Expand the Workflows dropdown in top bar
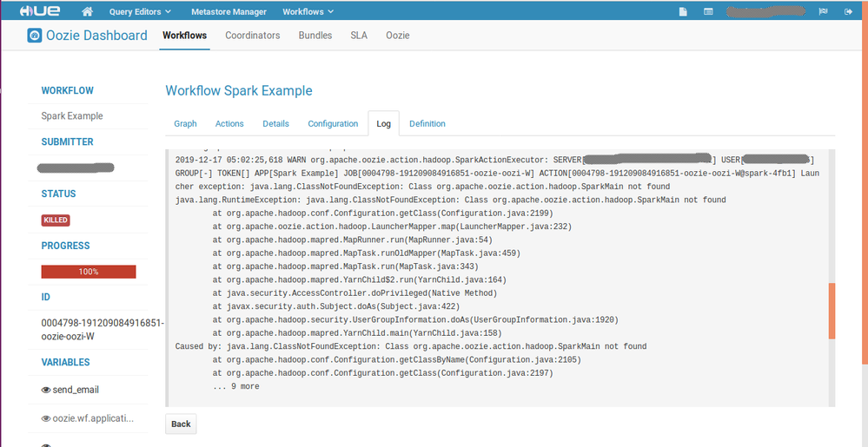The image size is (868, 447). (308, 11)
